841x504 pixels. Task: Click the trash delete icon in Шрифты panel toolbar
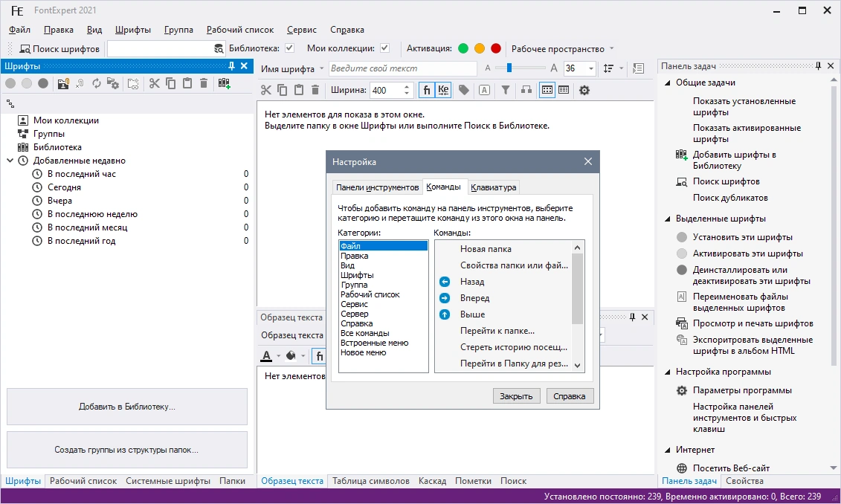(204, 83)
